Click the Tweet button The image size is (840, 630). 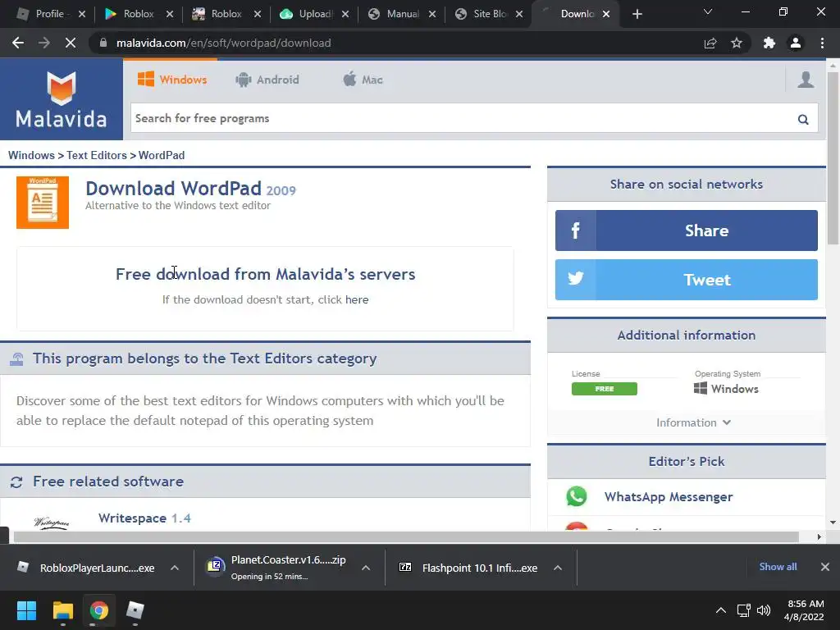coord(687,280)
